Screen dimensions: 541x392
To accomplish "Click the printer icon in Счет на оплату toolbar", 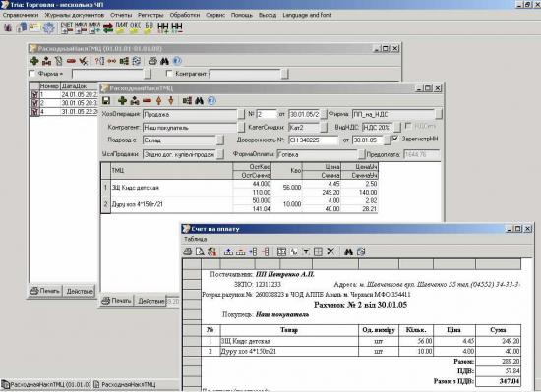I will (x=187, y=252).
